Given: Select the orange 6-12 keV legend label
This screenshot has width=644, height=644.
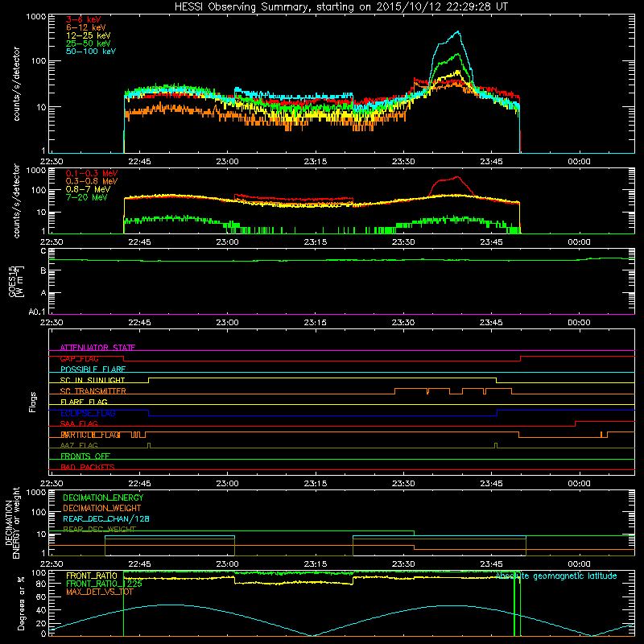Looking at the screenshot, I should [86, 27].
